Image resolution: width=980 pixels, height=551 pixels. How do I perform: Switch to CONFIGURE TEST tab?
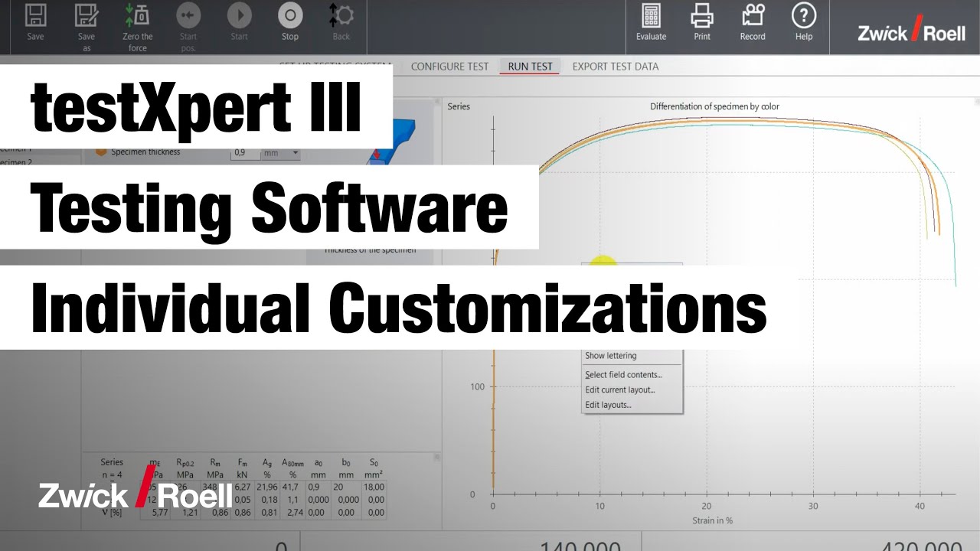449,67
